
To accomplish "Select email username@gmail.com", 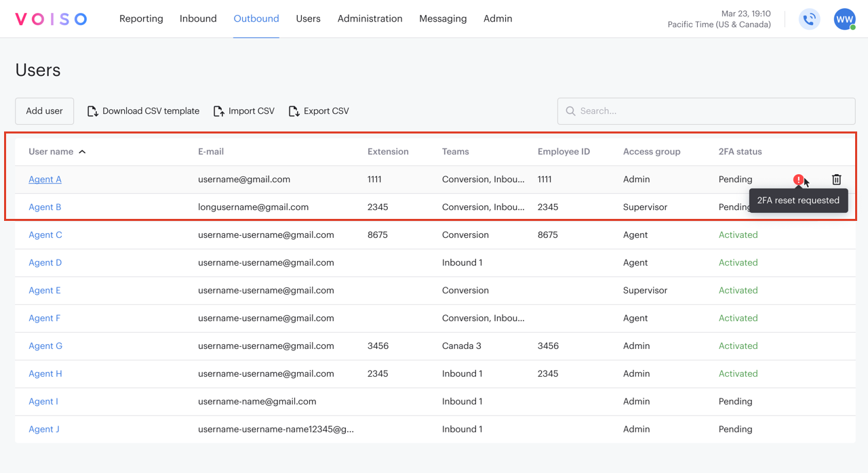I will [244, 180].
